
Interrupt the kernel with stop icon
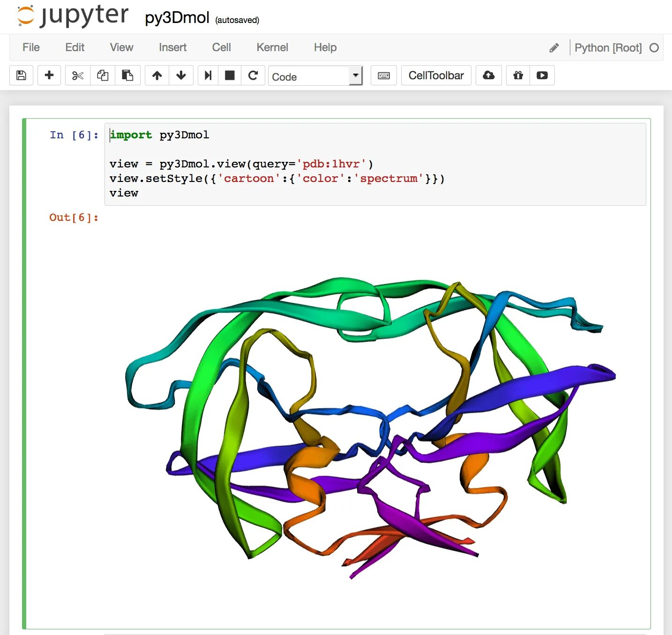point(230,76)
